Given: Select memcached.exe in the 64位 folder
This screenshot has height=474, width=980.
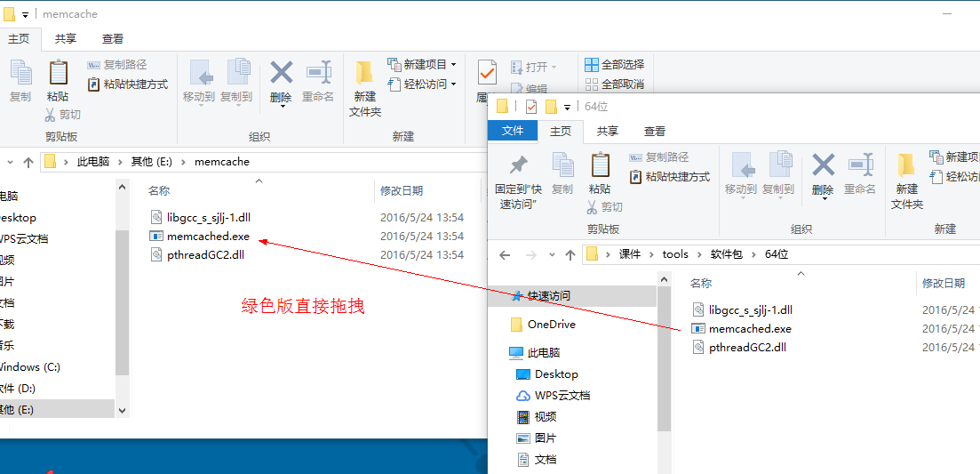Looking at the screenshot, I should 749,329.
